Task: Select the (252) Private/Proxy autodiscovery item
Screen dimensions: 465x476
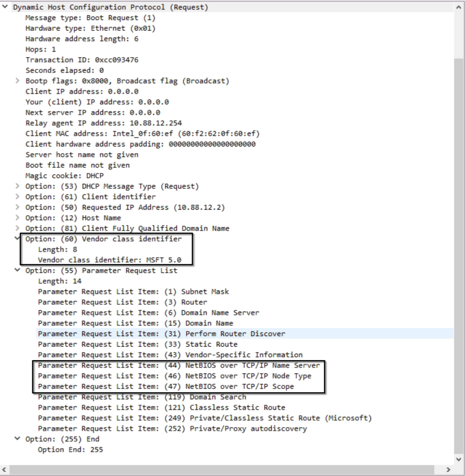Action: coord(173,428)
